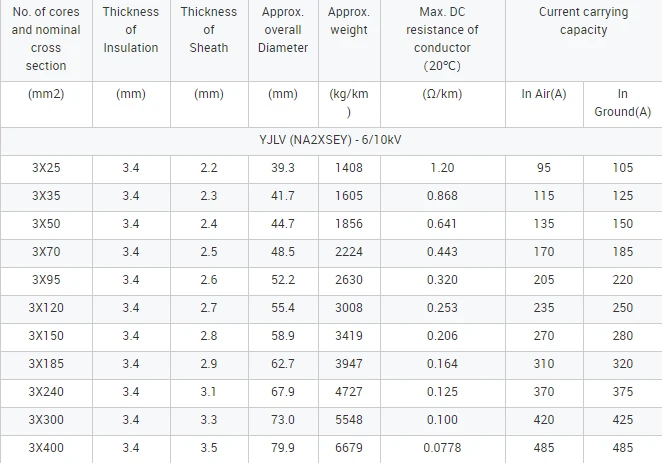Click the No. of cores header cell
The image size is (662, 463).
(x=46, y=39)
